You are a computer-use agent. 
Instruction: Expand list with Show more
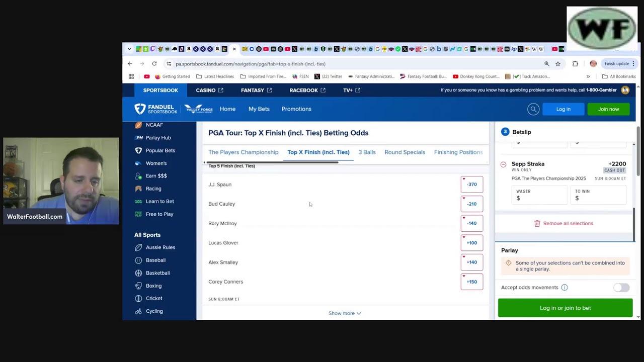click(x=345, y=313)
